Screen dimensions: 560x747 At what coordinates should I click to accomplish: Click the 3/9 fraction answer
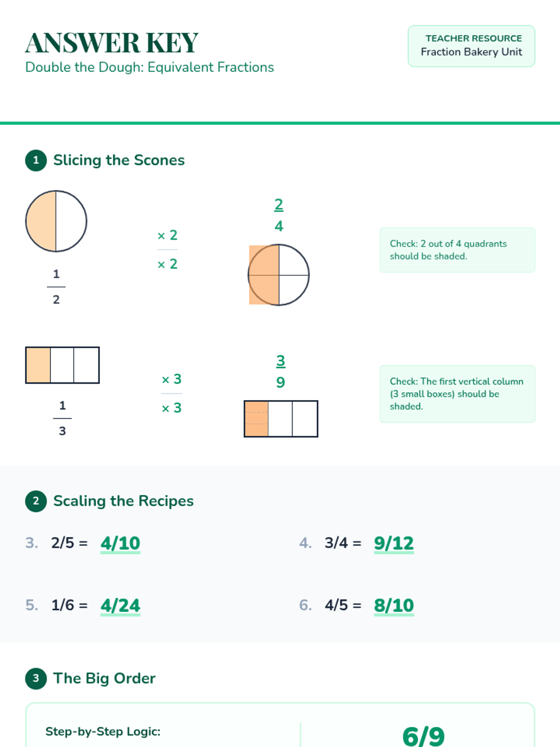[x=280, y=372]
